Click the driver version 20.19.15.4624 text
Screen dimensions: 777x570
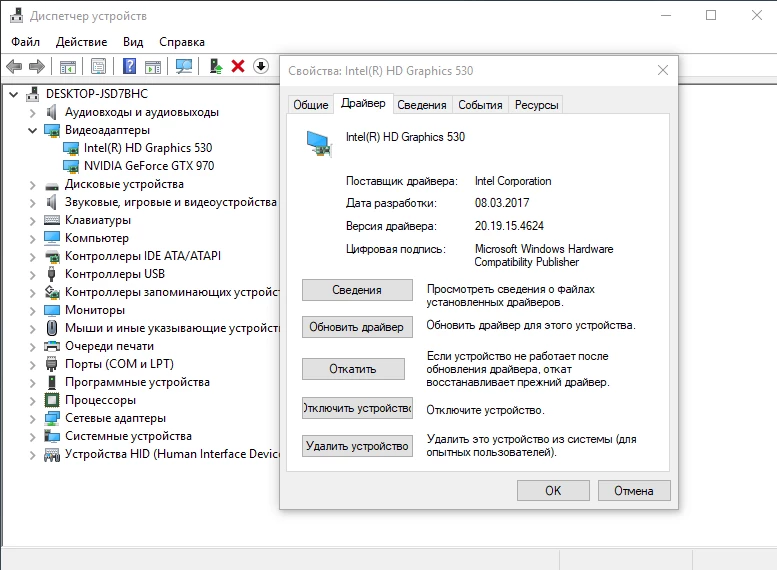[509, 226]
